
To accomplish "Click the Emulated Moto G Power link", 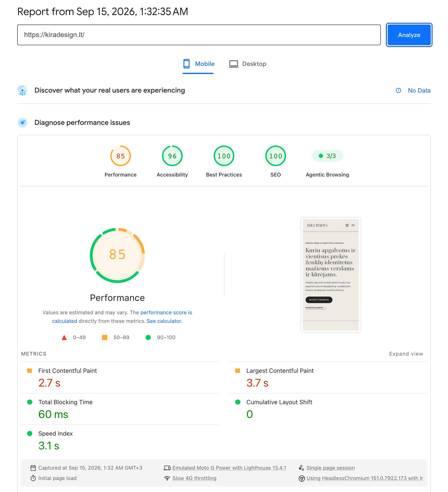I will tap(229, 468).
